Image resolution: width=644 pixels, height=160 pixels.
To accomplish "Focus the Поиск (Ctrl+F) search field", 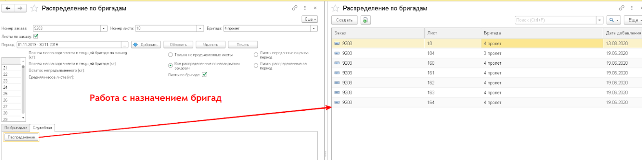I will pyautogui.click(x=556, y=20).
